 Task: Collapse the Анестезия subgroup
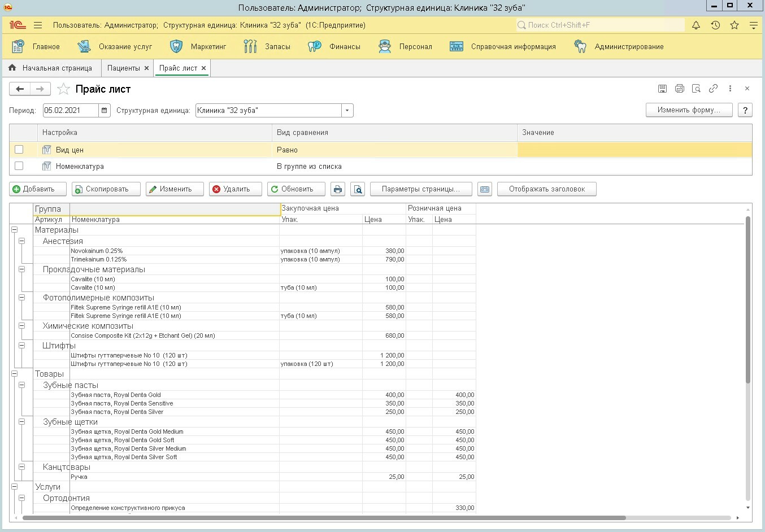coord(21,241)
